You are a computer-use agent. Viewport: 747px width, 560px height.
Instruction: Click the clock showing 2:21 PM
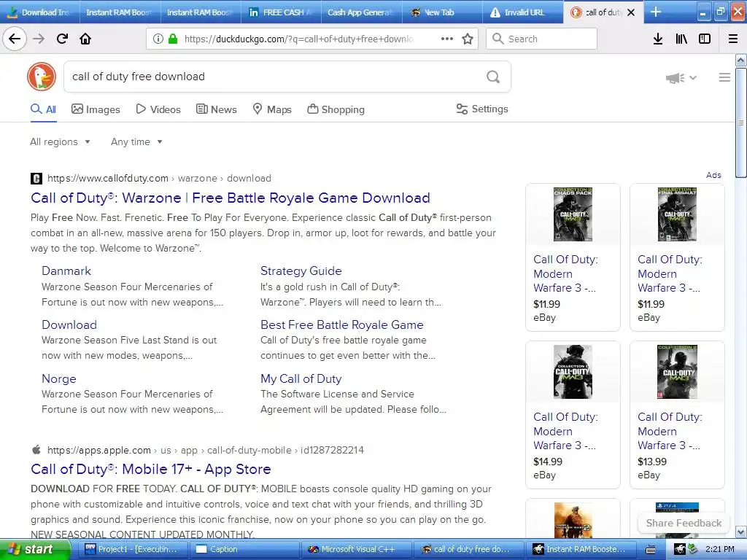pos(719,550)
